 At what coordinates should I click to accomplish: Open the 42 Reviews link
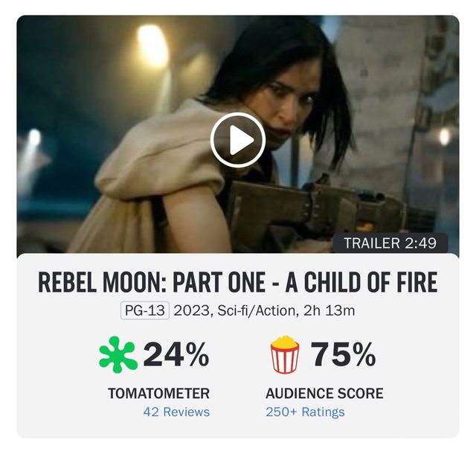(x=176, y=412)
